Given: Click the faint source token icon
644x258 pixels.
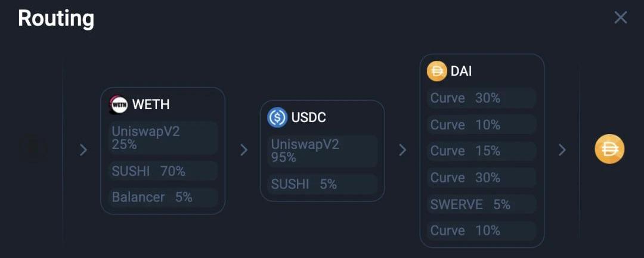Looking at the screenshot, I should [33, 150].
